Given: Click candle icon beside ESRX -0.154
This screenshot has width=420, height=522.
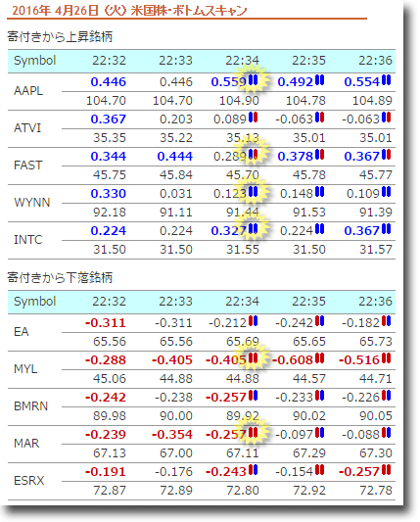Looking at the screenshot, I should (319, 470).
